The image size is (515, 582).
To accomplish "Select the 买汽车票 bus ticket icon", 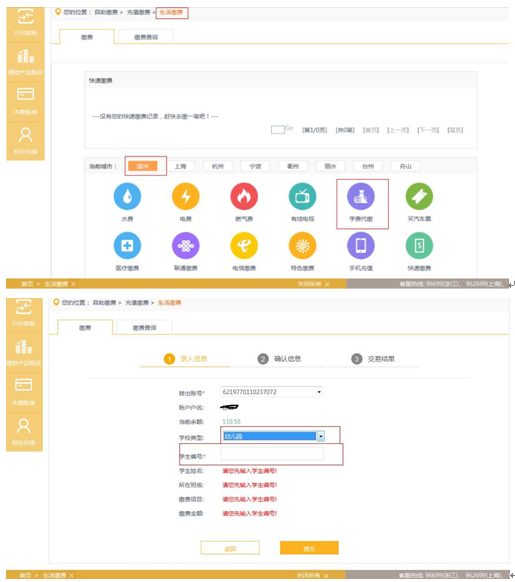I will click(419, 196).
